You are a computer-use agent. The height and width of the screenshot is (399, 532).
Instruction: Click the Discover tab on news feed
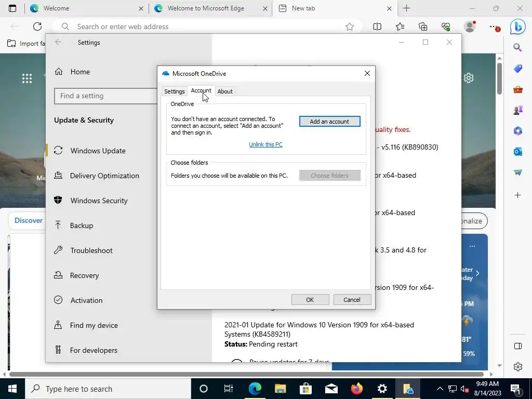coord(29,220)
